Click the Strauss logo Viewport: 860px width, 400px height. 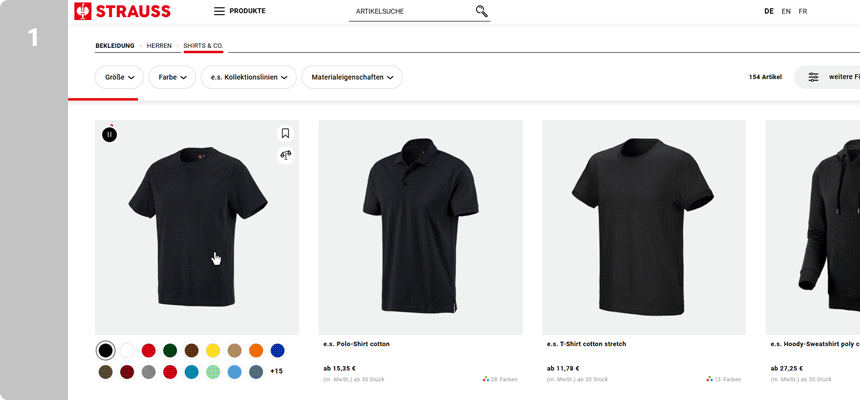tap(122, 11)
